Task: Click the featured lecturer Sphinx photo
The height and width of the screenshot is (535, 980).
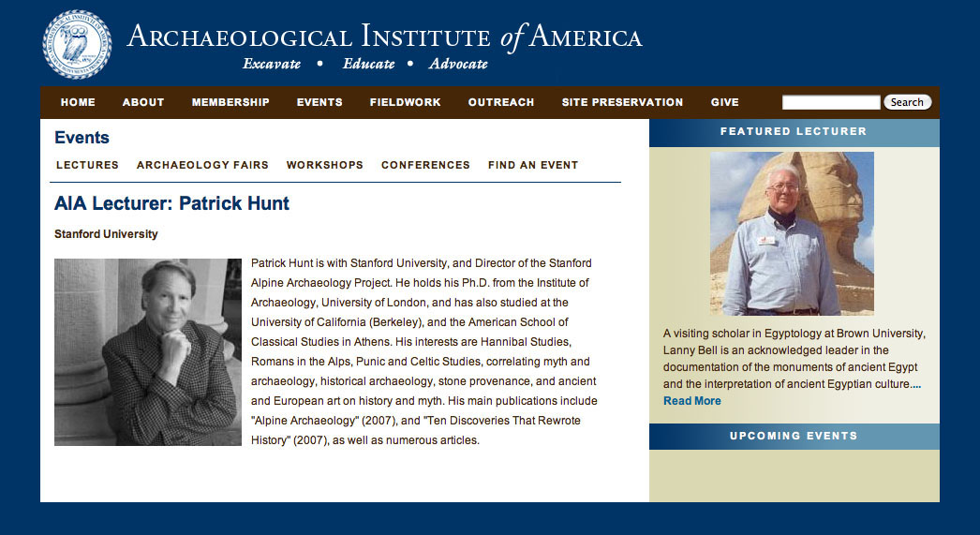Action: coord(792,233)
